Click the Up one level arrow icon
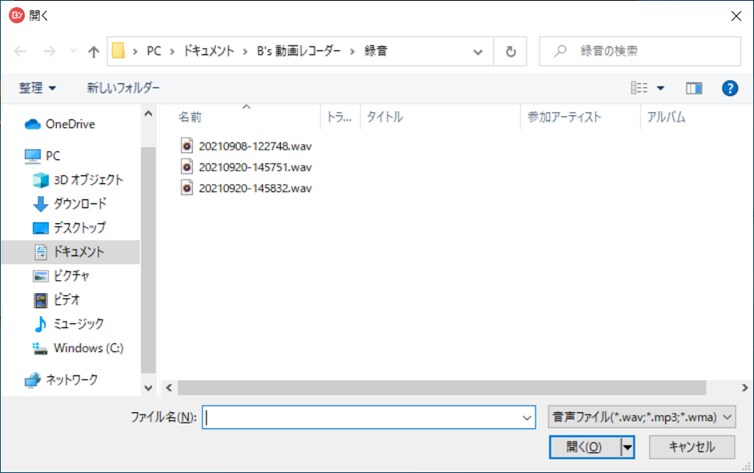This screenshot has width=754, height=473. [93, 51]
